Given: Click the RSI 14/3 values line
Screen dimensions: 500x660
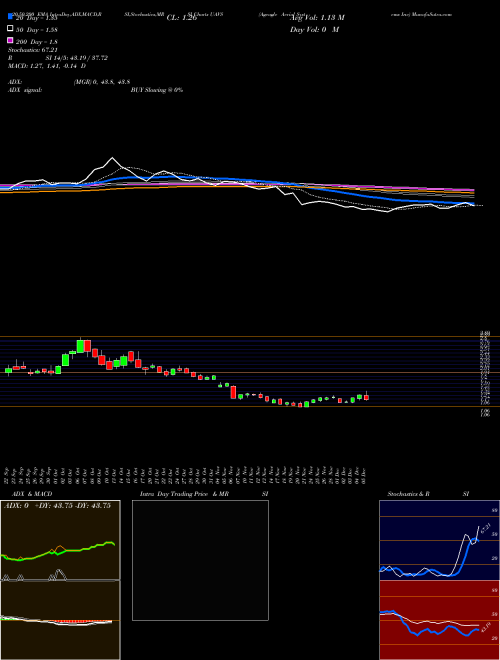Looking at the screenshot, I should pos(58,58).
